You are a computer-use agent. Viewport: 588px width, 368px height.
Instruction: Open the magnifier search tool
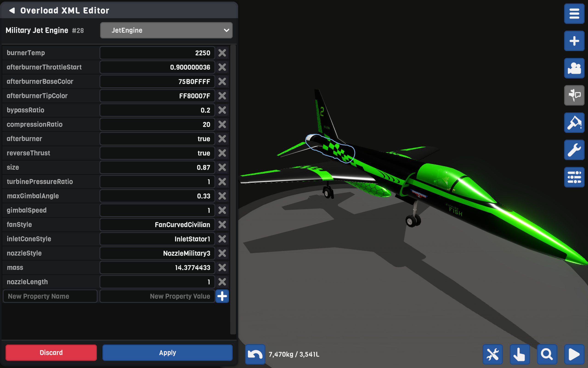547,354
